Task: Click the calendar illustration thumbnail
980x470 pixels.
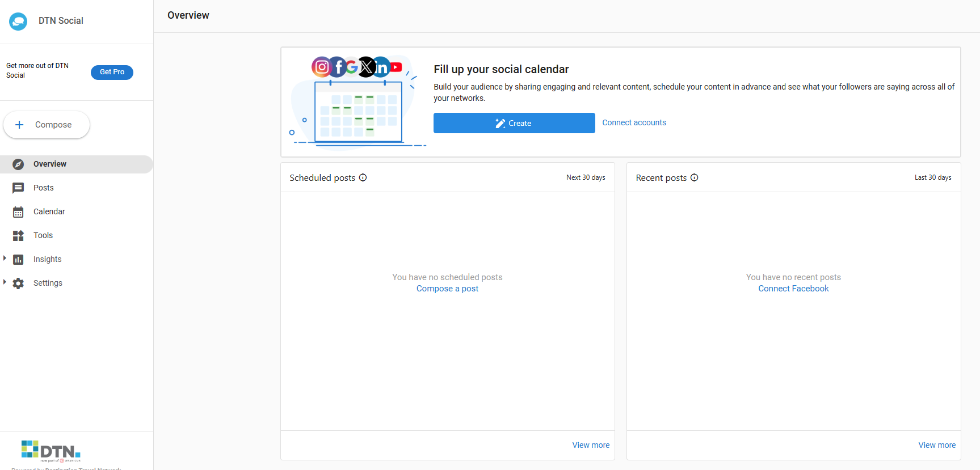Action: (x=358, y=102)
